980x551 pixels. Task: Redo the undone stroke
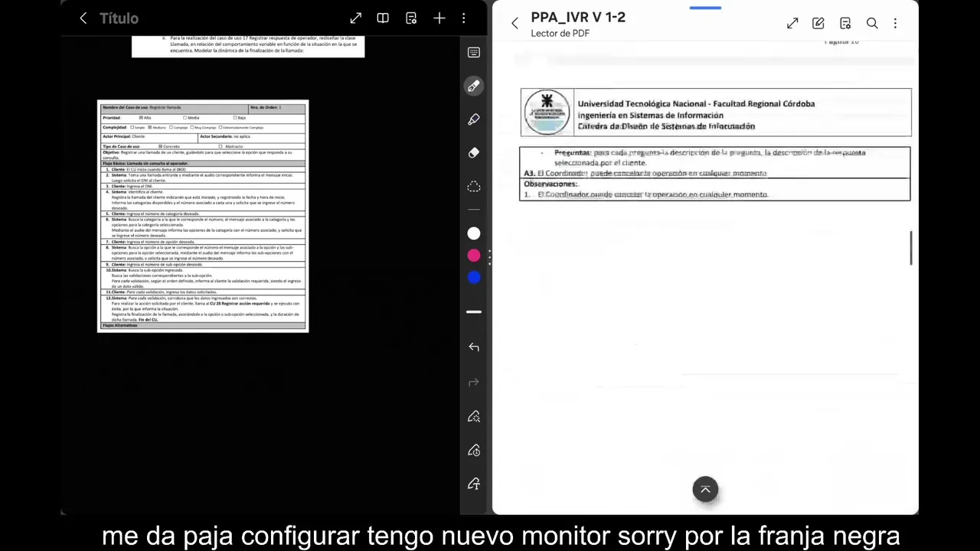[474, 382]
